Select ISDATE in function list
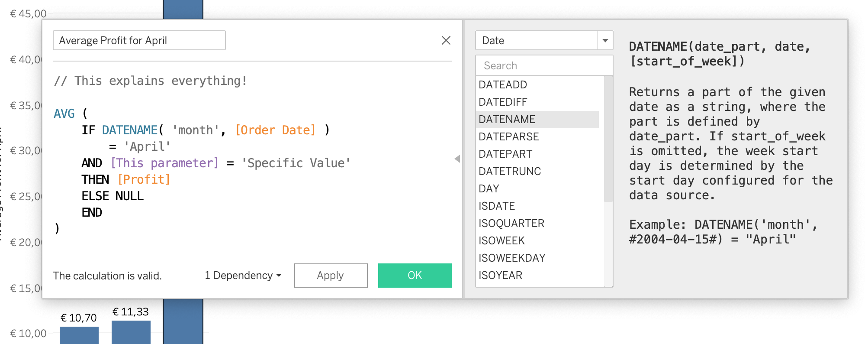Image resolution: width=868 pixels, height=344 pixels. tap(497, 206)
